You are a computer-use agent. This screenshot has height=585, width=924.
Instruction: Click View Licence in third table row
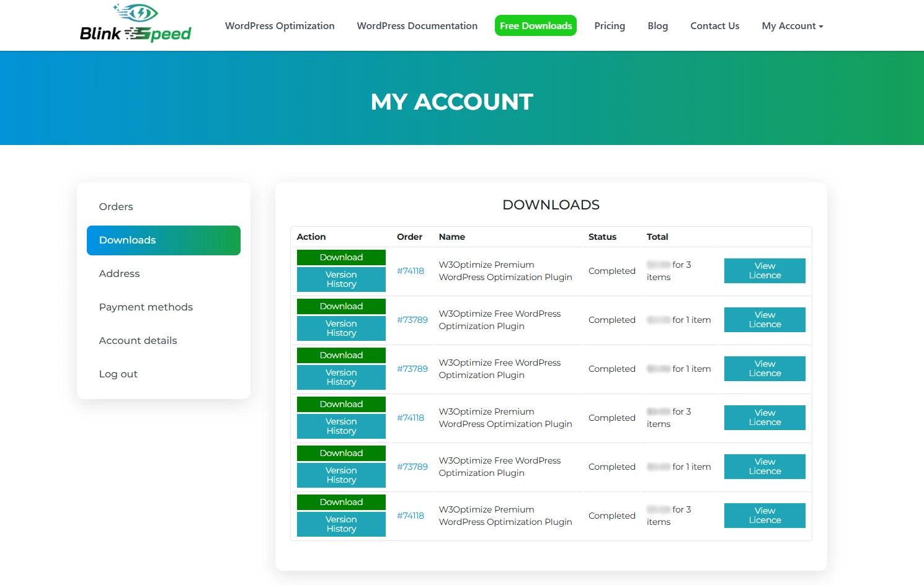coord(765,369)
